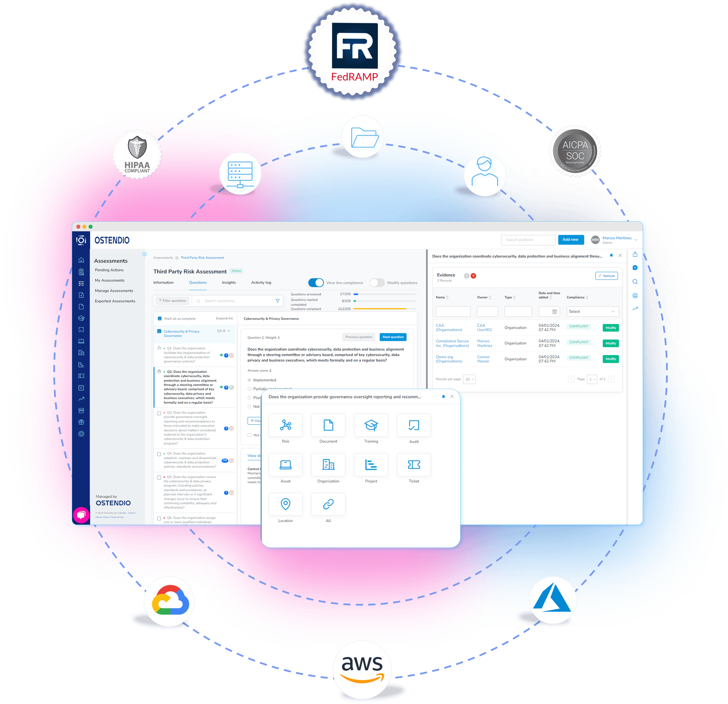Open the Assessments checklist sidebar icon
This screenshot has height=704, width=728.
(x=81, y=283)
